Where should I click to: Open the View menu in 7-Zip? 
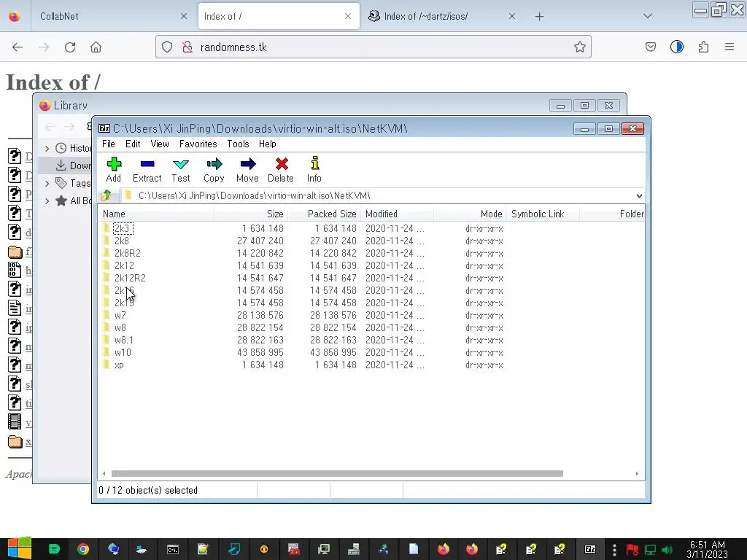160,144
